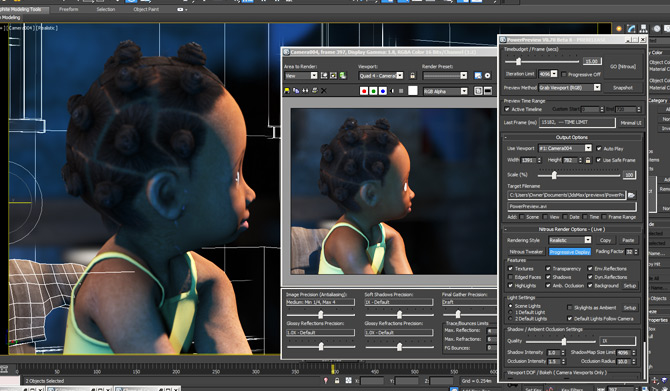
Task: Click the GO [Nitrous] button
Action: [623, 67]
